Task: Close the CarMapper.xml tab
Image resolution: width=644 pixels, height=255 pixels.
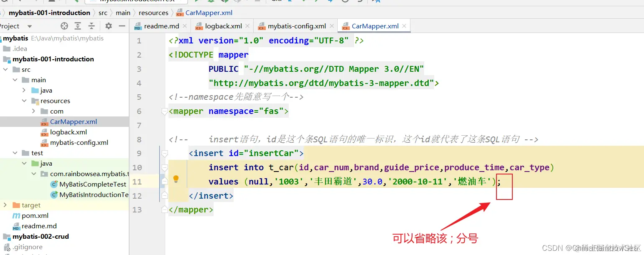Action: point(404,26)
